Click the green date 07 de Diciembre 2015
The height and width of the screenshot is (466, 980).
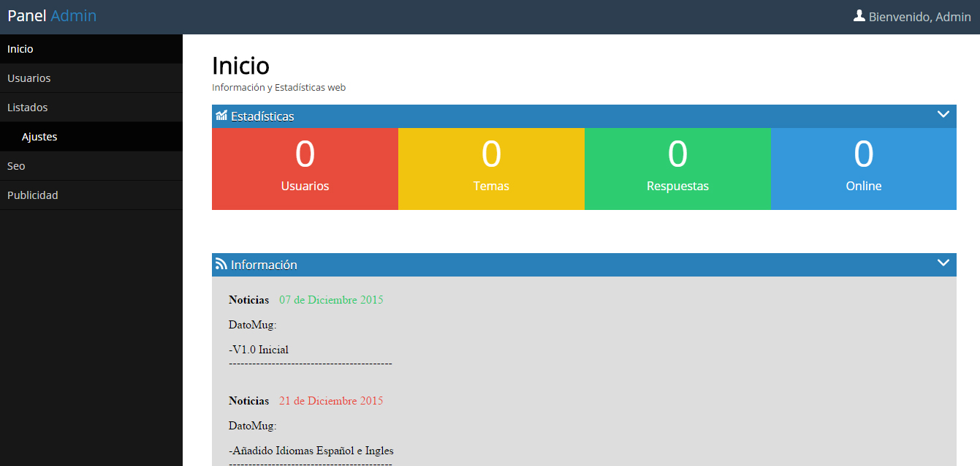[x=331, y=300]
